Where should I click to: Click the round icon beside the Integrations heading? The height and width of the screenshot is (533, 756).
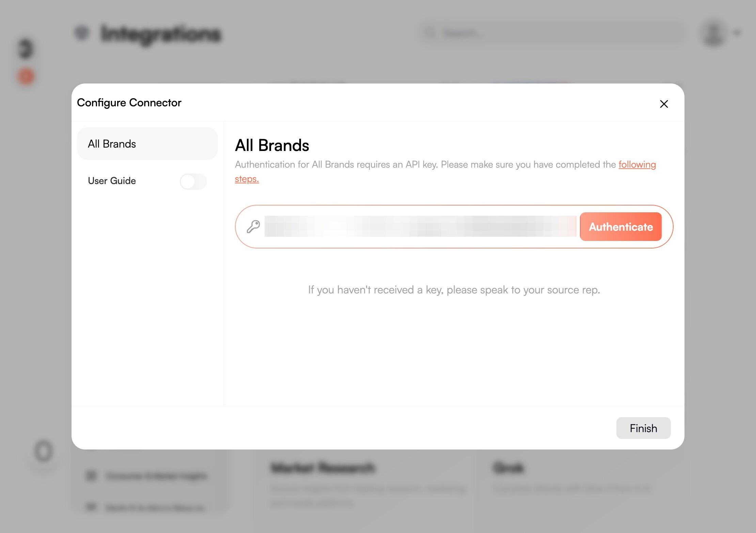coord(82,33)
